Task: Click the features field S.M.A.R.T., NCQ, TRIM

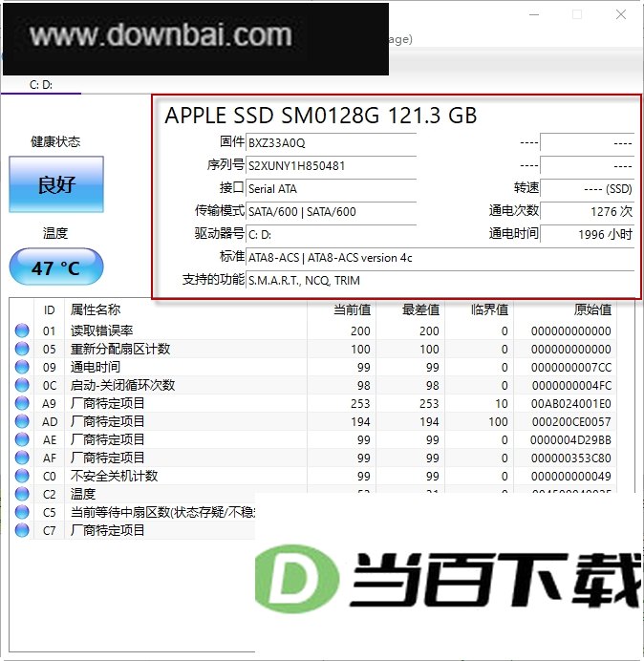Action: (x=440, y=280)
